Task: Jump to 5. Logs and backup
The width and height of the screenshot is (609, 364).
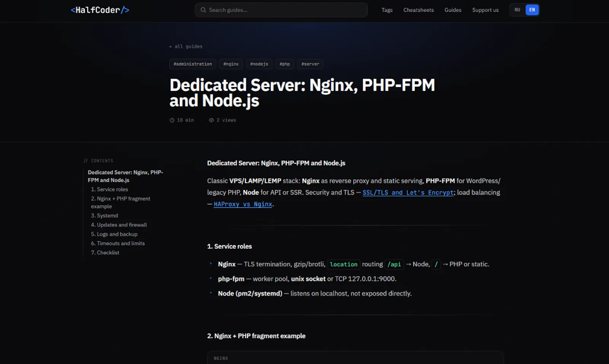Action: [x=114, y=234]
